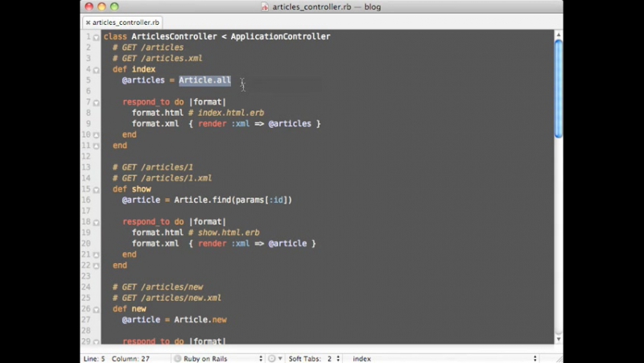Select the articles_controller.rb tab
The width and height of the screenshot is (644, 363).
(123, 23)
